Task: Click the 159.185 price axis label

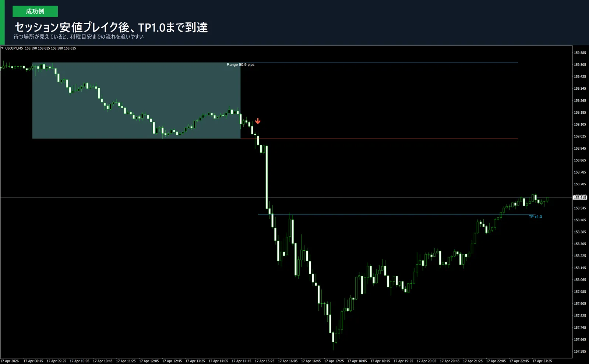Action: point(580,113)
